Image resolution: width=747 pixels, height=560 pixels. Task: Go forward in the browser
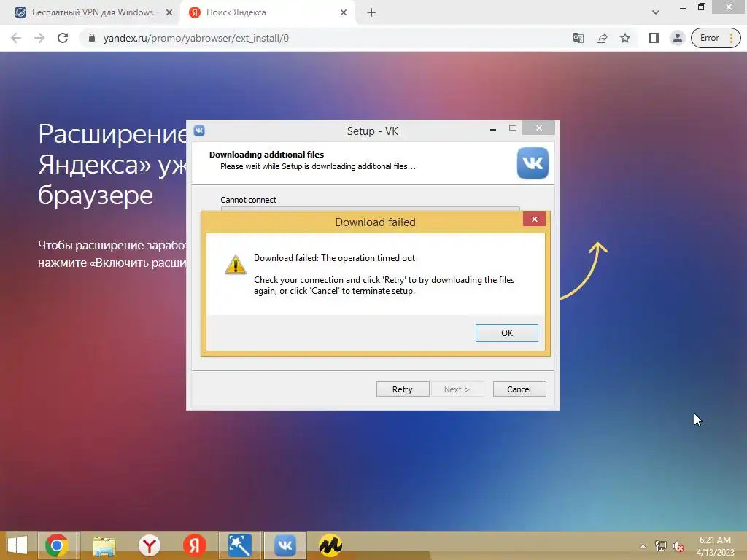(39, 38)
